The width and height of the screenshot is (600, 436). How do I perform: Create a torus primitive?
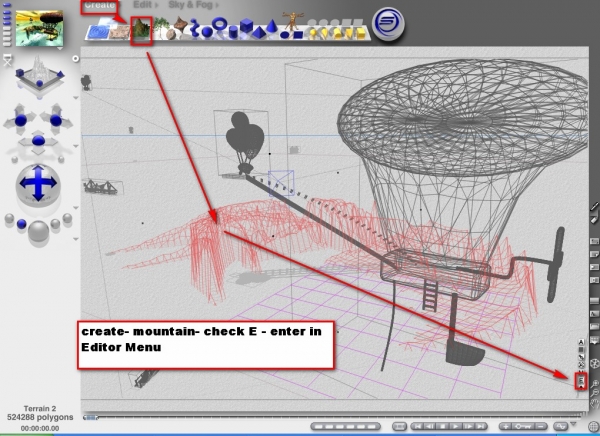coord(220,24)
